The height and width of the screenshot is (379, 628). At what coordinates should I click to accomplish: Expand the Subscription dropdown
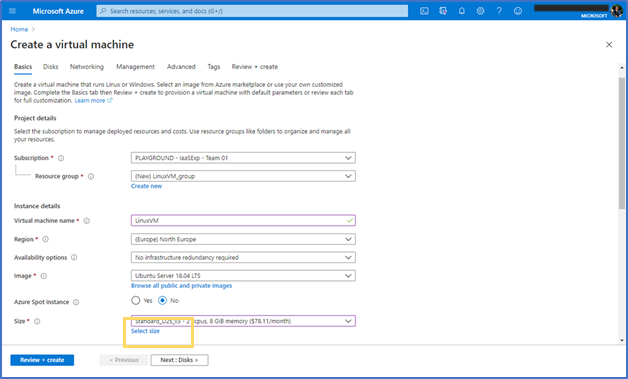(243, 158)
